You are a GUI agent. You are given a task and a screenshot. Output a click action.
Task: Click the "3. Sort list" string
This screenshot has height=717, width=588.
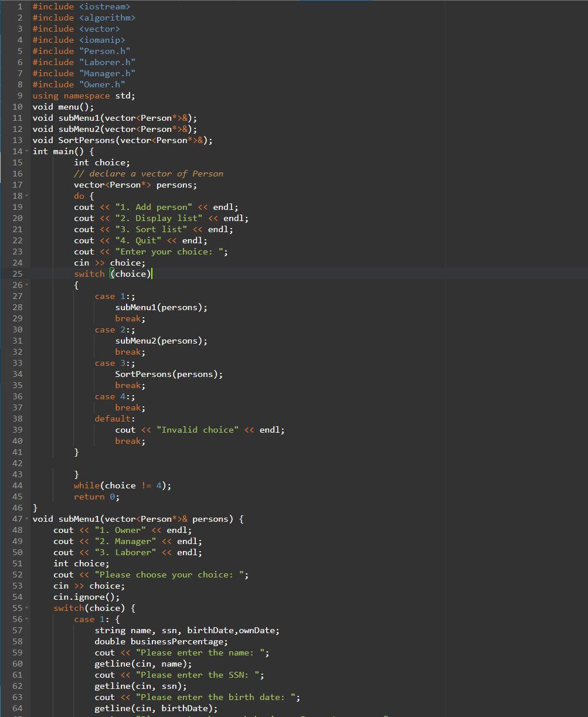point(151,229)
